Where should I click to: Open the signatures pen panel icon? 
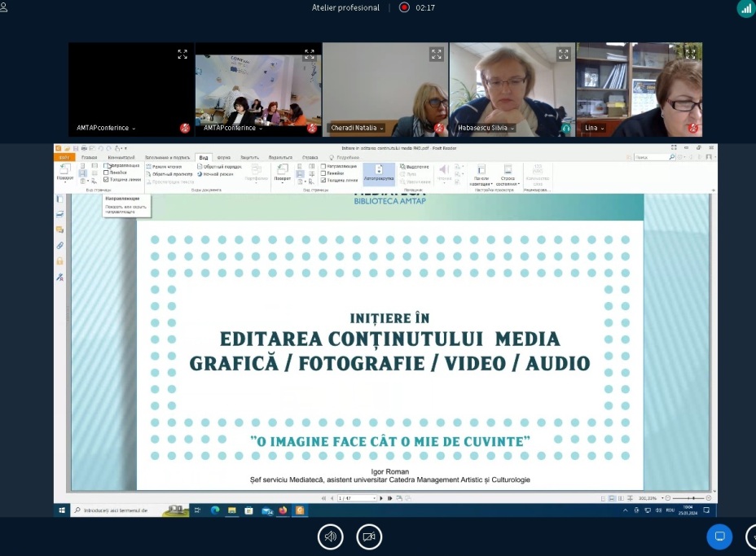pyautogui.click(x=59, y=277)
